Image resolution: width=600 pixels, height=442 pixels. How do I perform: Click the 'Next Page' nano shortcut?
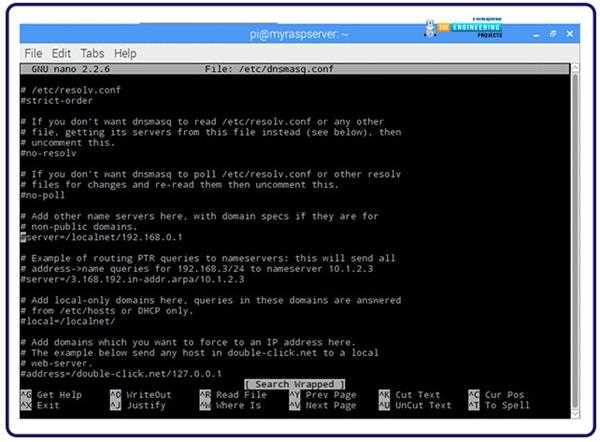tap(323, 405)
